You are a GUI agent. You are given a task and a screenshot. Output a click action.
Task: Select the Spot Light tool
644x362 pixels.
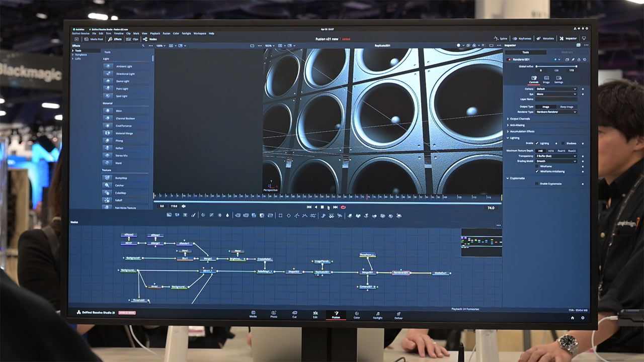pos(126,96)
